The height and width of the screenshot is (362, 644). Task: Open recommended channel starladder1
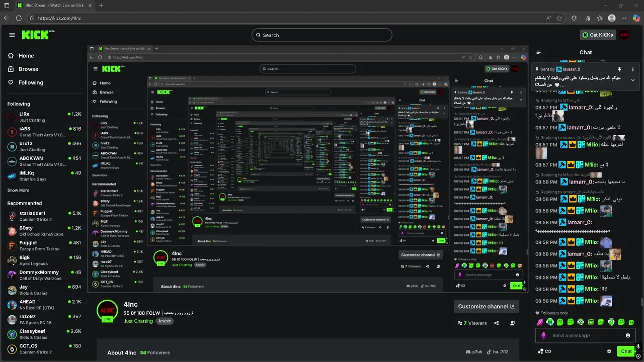(x=44, y=216)
